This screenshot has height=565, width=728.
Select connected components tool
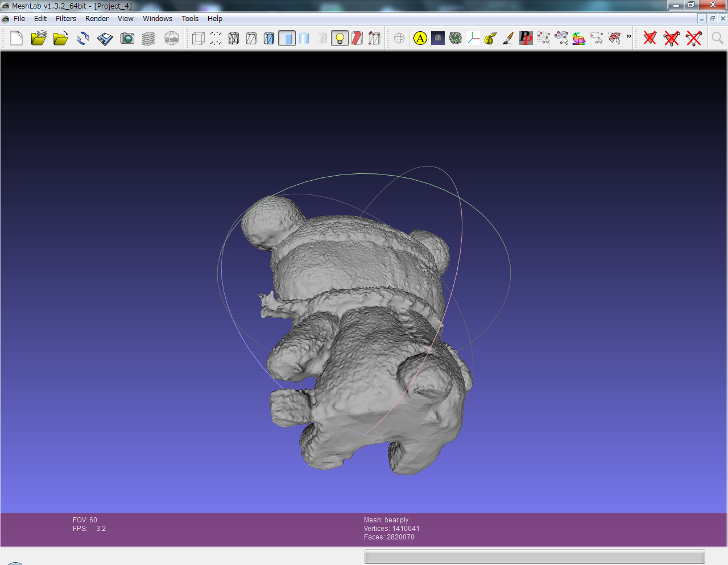(544, 38)
